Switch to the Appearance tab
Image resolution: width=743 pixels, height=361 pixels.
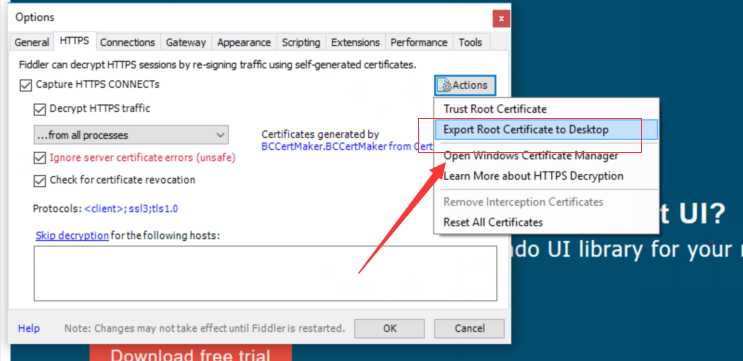click(x=244, y=42)
